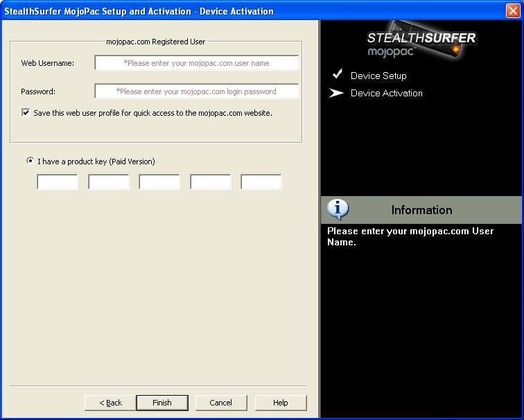Screen dimensions: 524x420
Task: Click the Device Activation arrow icon
Action: point(336,94)
